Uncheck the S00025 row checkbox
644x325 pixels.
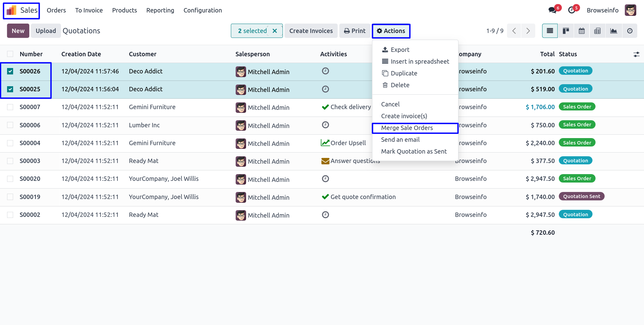click(10, 89)
